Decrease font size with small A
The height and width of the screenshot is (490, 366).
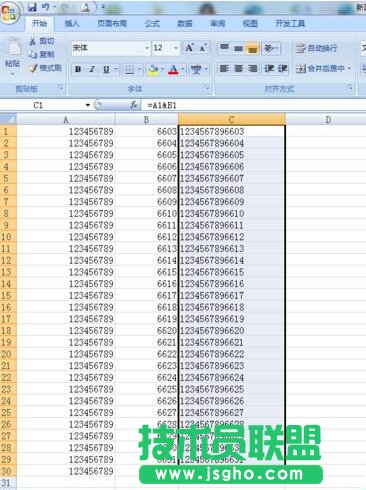[x=203, y=48]
